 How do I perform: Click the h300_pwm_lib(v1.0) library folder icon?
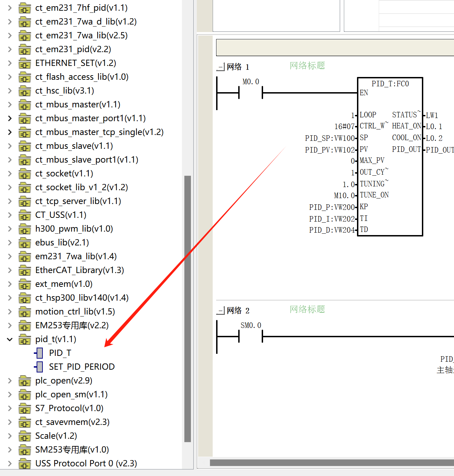pyautogui.click(x=25, y=229)
